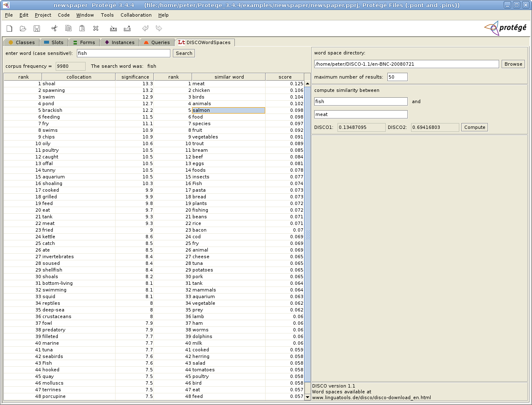Click the Copy toolbar icon
Screen dimensions: 532x405
pyautogui.click(x=68, y=28)
